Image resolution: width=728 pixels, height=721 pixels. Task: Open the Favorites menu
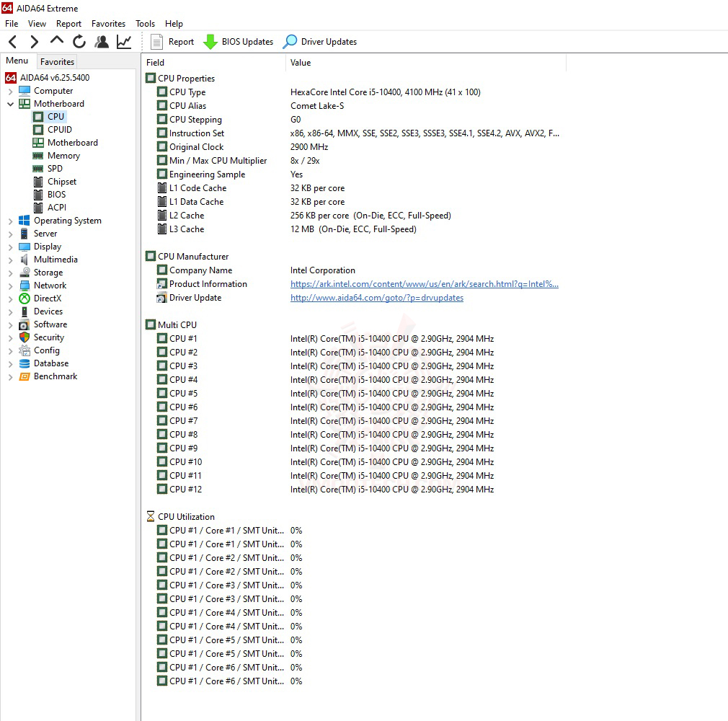tap(108, 24)
